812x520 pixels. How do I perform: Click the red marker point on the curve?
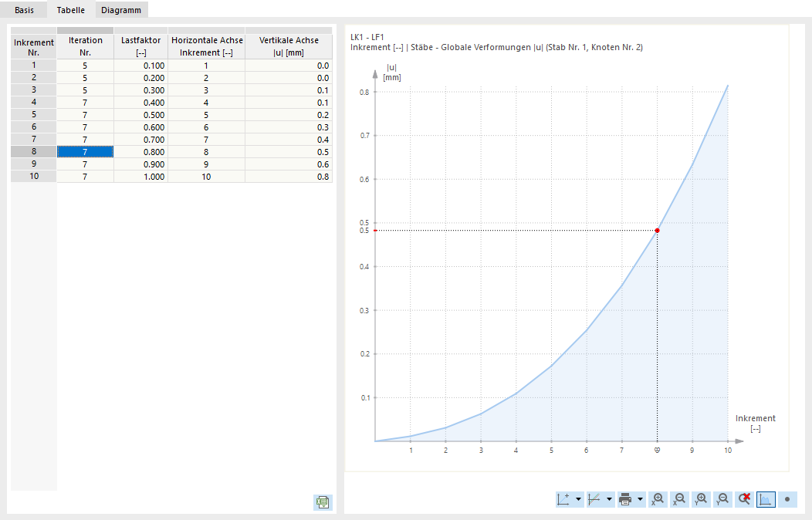pyautogui.click(x=657, y=230)
